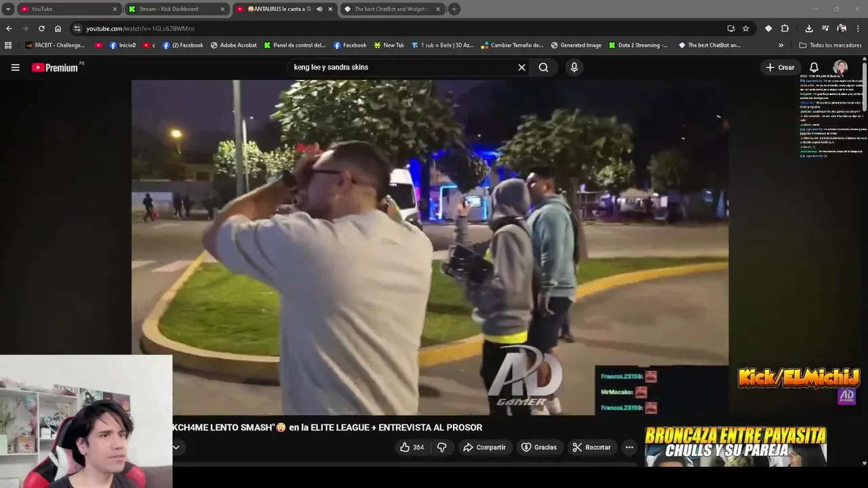The height and width of the screenshot is (488, 868).
Task: Open the Compartir share dialog
Action: [484, 447]
